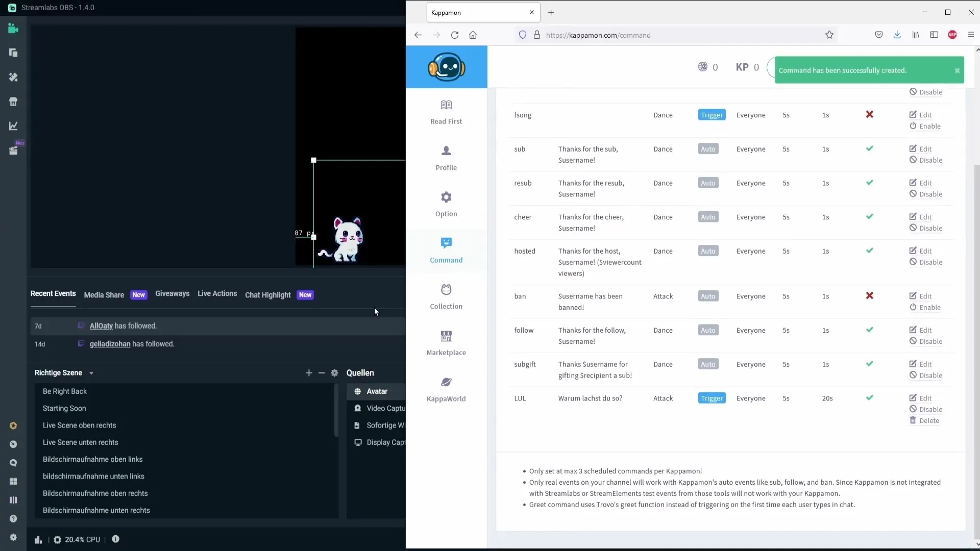
Task: Open the ABP extension icon in browser toolbar
Action: pos(952,35)
